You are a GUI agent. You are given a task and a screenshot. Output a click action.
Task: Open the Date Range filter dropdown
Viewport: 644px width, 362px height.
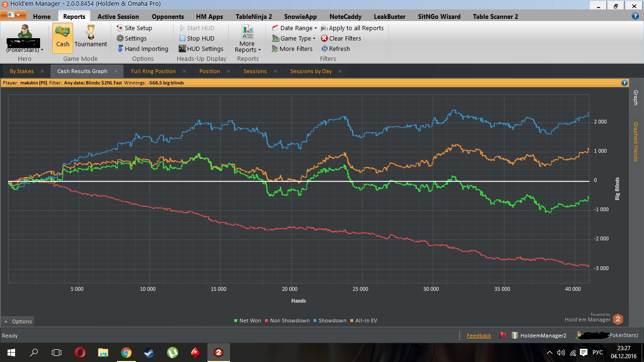295,28
